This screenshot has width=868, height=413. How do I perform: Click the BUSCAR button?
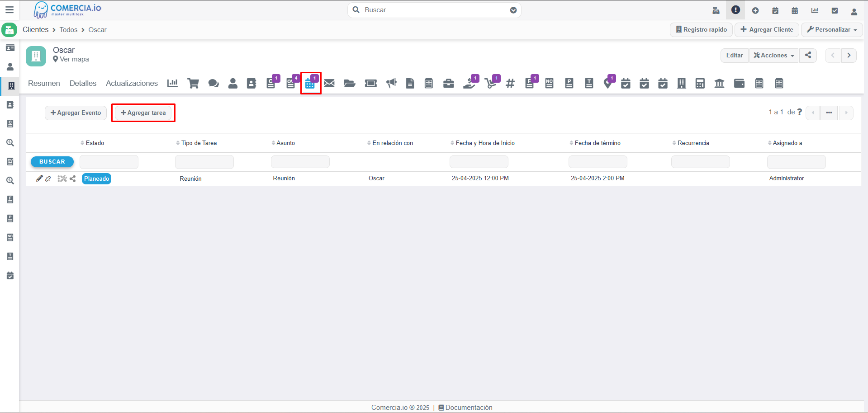click(x=52, y=162)
